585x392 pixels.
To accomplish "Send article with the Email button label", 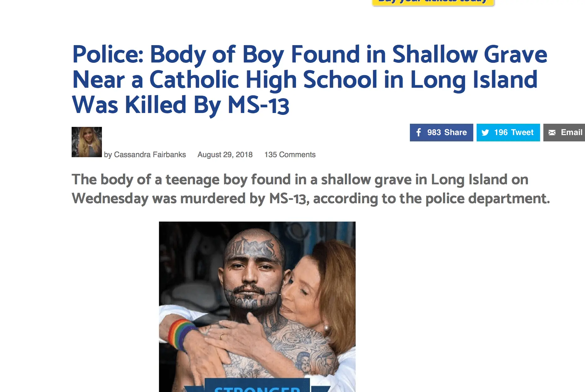I will tap(571, 132).
